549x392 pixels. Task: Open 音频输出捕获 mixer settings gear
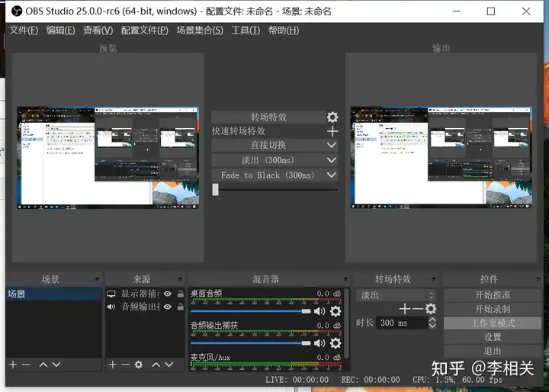tap(335, 343)
